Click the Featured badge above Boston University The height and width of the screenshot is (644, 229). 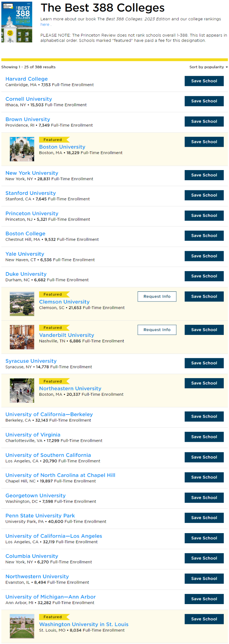[x=53, y=140]
